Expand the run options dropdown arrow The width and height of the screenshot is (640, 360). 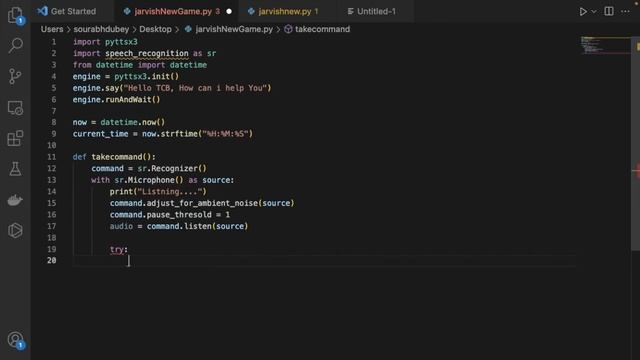coord(594,11)
